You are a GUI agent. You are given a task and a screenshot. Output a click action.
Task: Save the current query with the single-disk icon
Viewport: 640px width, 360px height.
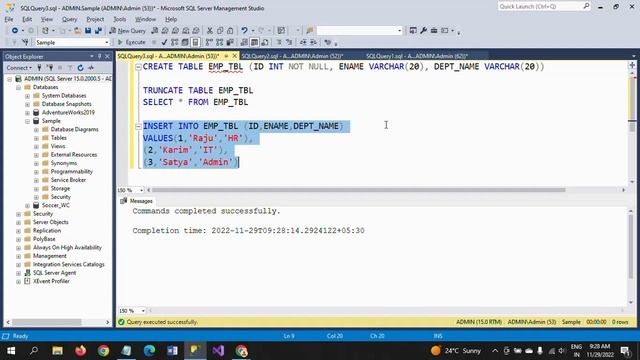tap(88, 31)
